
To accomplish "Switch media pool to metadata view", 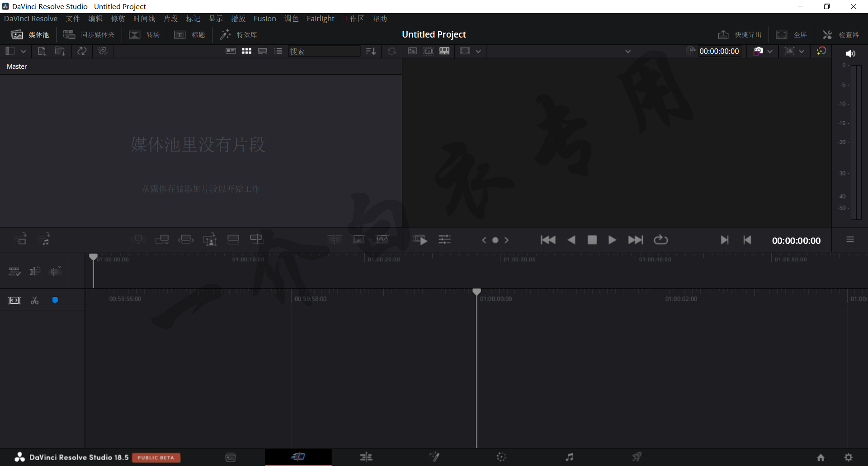I will point(231,51).
